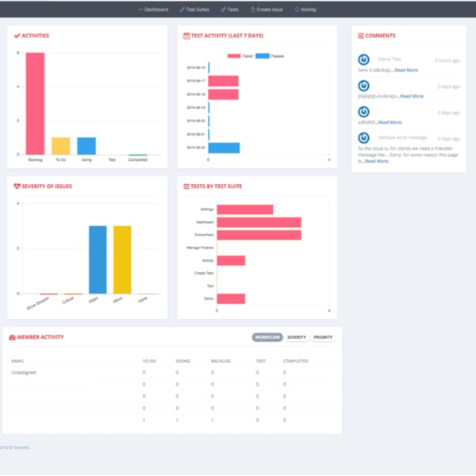
Task: Click the icon next to Activity nav item
Action: (297, 10)
